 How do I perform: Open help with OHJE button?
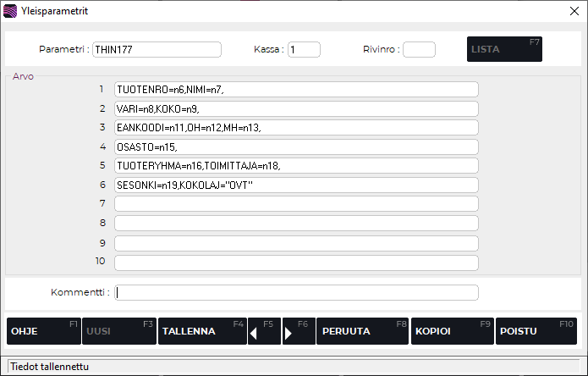coord(43,331)
